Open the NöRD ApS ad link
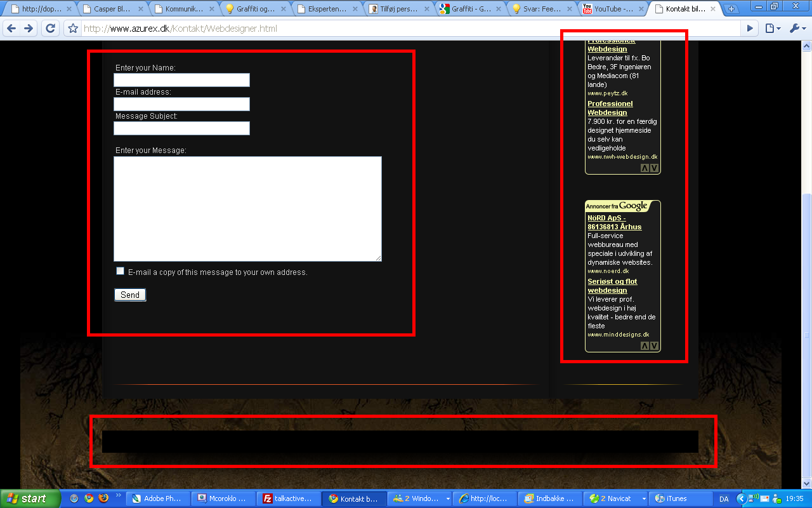812x508 pixels. click(613, 222)
